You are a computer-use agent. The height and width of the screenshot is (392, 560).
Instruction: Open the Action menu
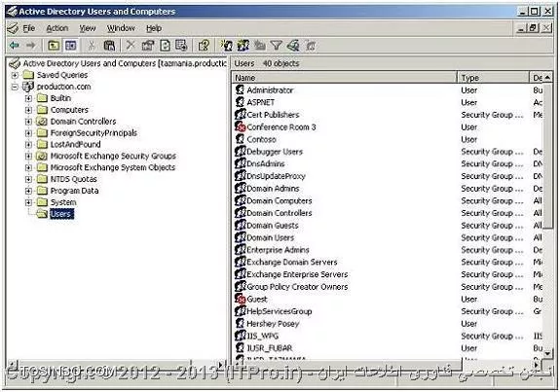click(x=57, y=28)
